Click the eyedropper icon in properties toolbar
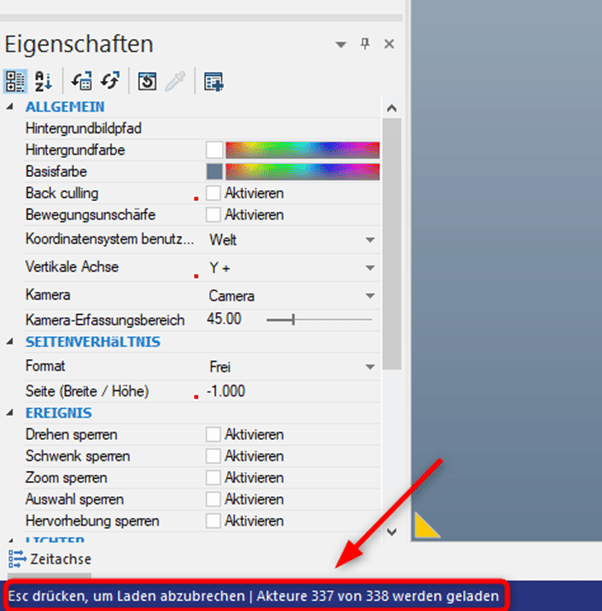602x611 pixels. 175,82
